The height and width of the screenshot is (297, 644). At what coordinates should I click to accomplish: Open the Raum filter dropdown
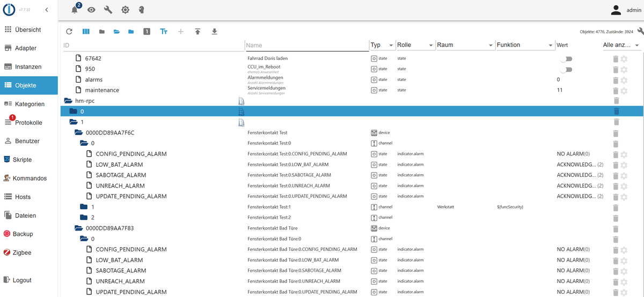pyautogui.click(x=465, y=45)
